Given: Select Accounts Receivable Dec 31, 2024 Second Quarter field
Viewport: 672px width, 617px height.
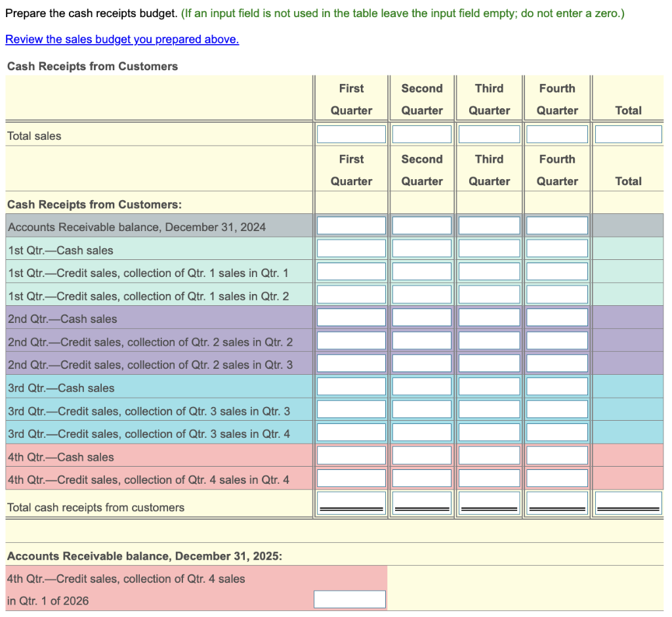Looking at the screenshot, I should click(422, 226).
